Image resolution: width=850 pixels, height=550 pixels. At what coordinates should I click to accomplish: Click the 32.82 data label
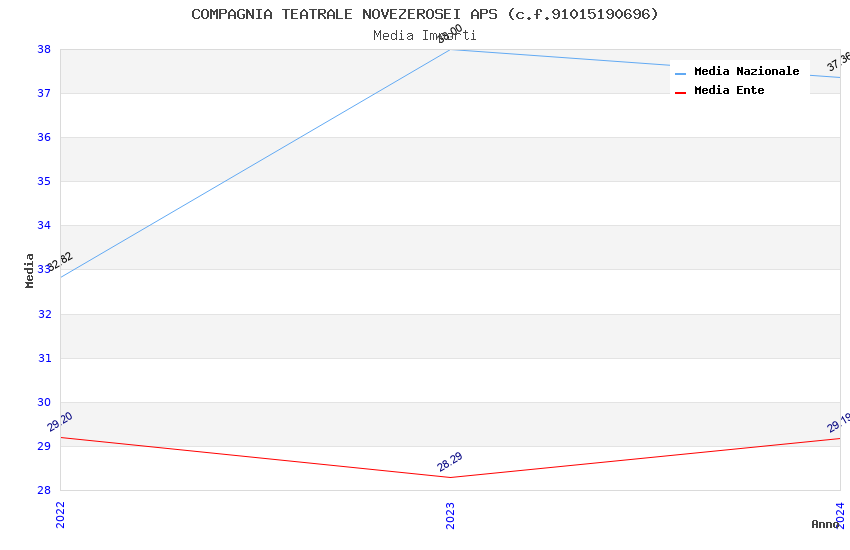tap(59, 262)
